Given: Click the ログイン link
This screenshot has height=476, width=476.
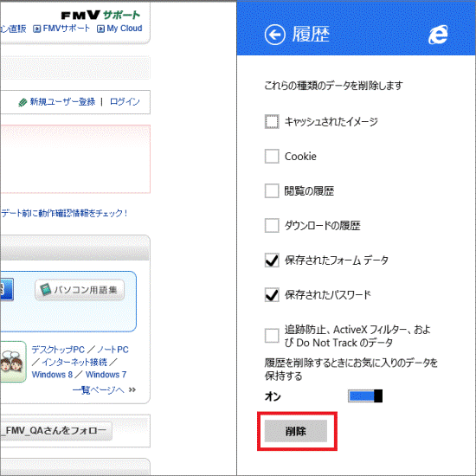Looking at the screenshot, I should click(x=125, y=102).
